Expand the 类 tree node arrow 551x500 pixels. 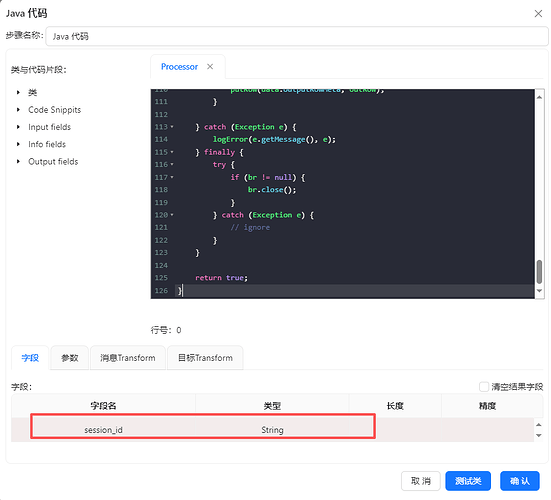point(18,92)
